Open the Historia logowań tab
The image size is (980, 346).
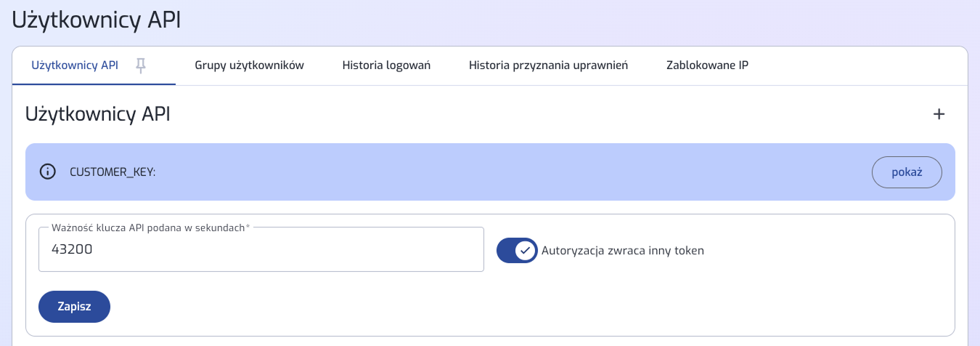[x=386, y=65]
